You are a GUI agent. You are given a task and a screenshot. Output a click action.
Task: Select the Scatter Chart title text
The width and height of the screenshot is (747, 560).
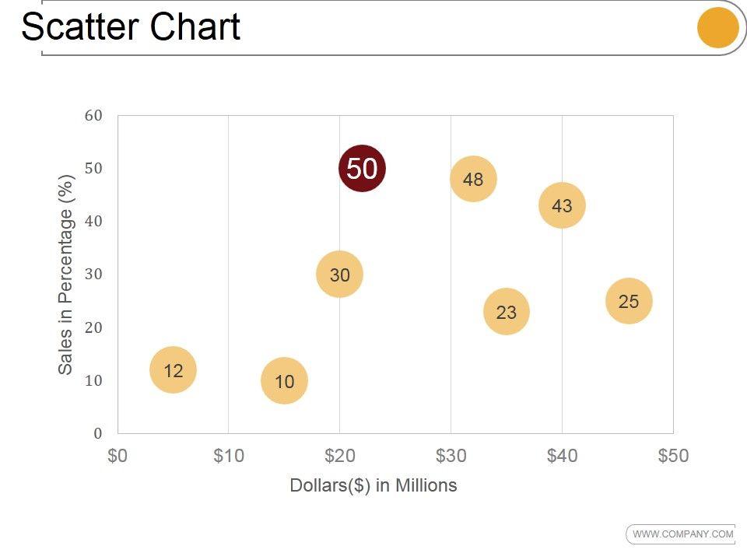coord(131,26)
